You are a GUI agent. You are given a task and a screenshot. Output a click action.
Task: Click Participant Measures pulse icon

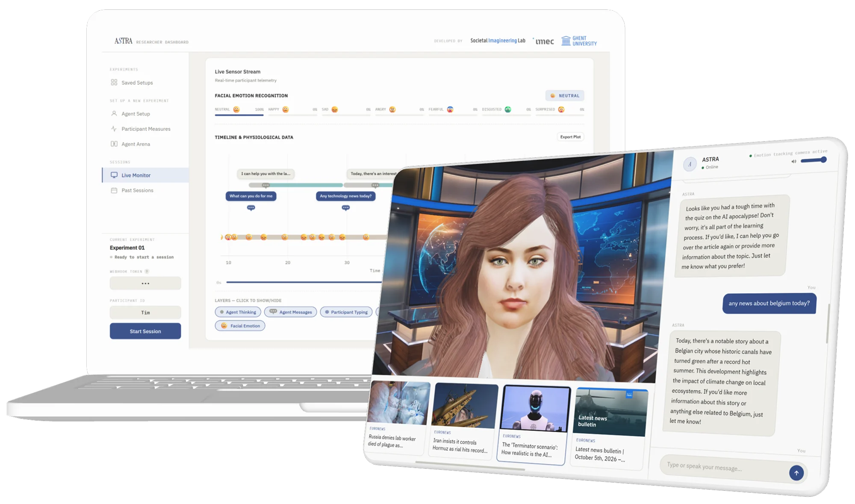(x=114, y=129)
